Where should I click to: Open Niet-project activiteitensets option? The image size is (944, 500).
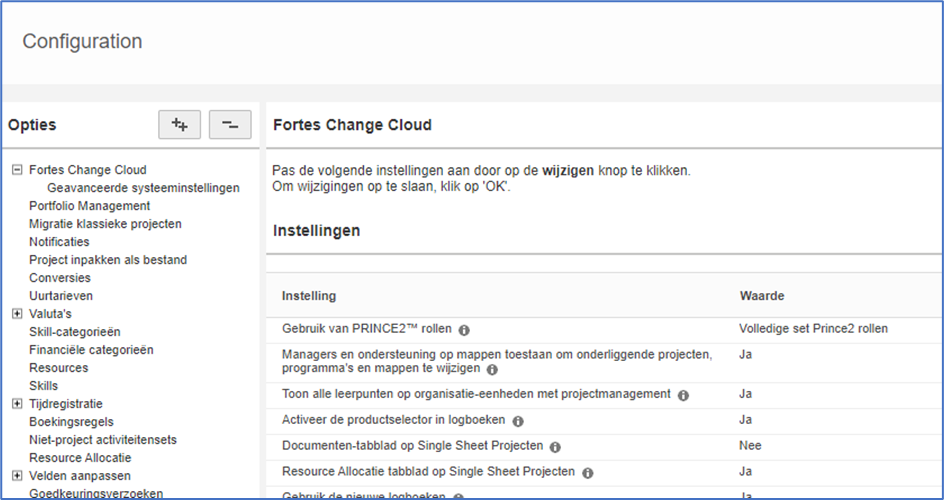103,440
